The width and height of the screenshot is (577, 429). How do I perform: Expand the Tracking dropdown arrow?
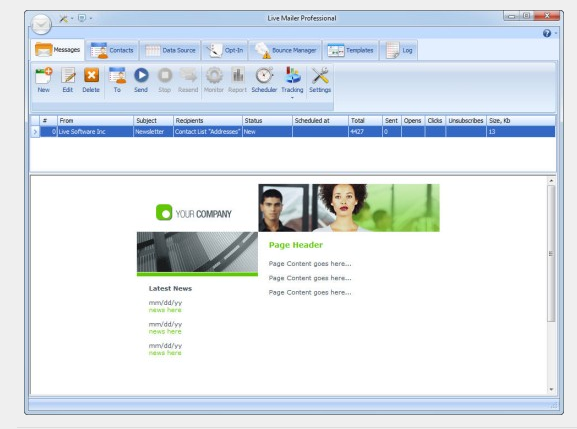292,98
